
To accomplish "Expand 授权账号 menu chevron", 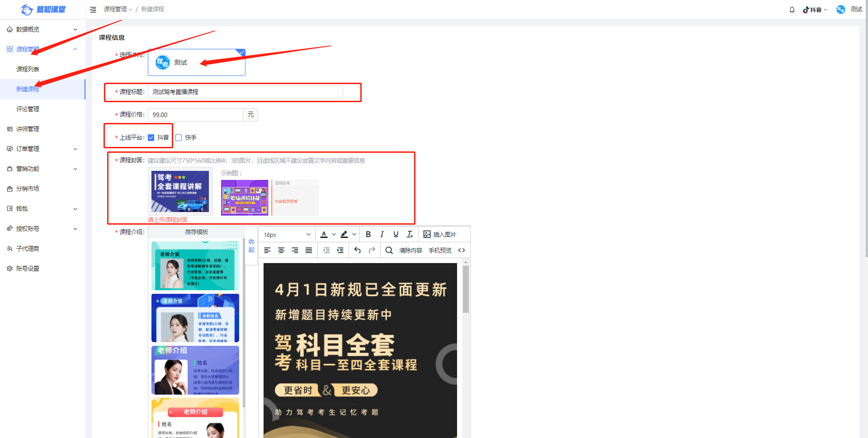I will coord(75,229).
